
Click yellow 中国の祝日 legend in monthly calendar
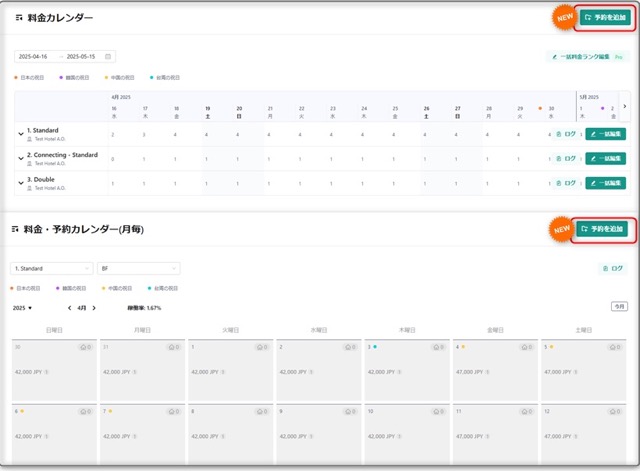tap(117, 289)
